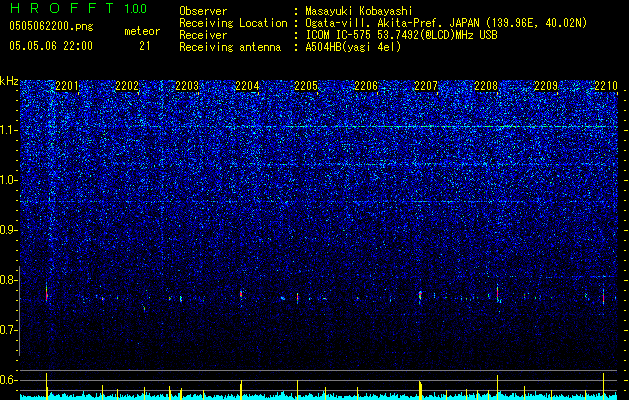This screenshot has width=629, height=400.
Task: Click the meteor count label
Action: [x=142, y=31]
